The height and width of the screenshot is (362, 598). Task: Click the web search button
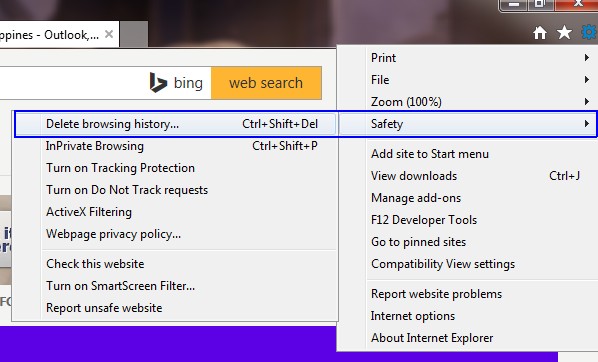[266, 83]
